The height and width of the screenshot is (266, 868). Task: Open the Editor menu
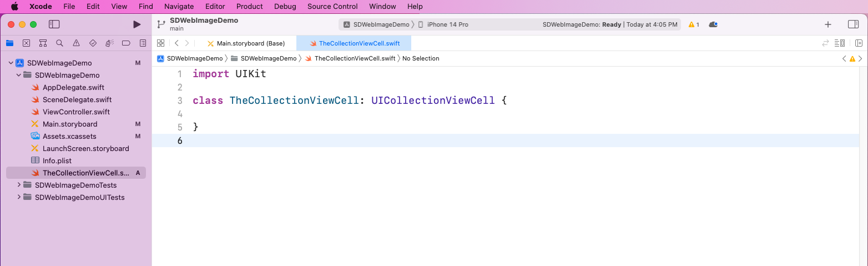(x=215, y=7)
